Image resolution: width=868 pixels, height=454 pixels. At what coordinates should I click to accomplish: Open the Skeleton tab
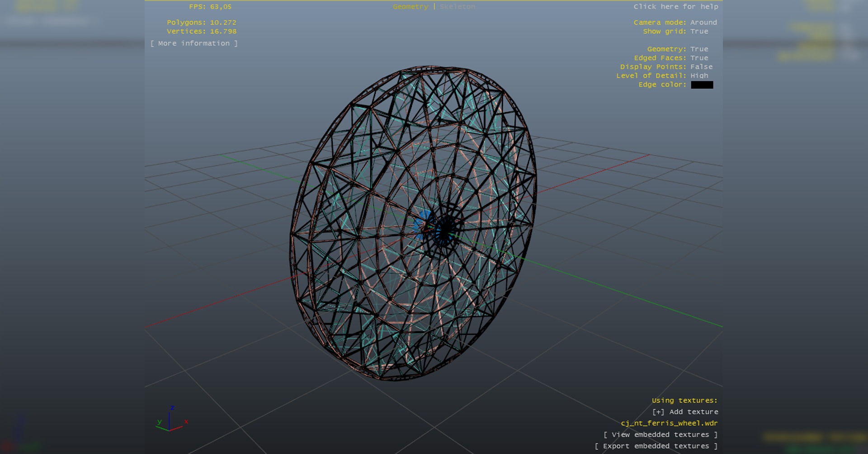[458, 7]
